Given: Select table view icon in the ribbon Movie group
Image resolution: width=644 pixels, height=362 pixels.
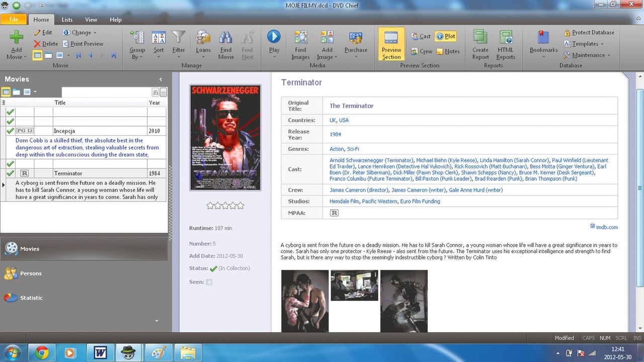Looking at the screenshot, I should click(37, 55).
